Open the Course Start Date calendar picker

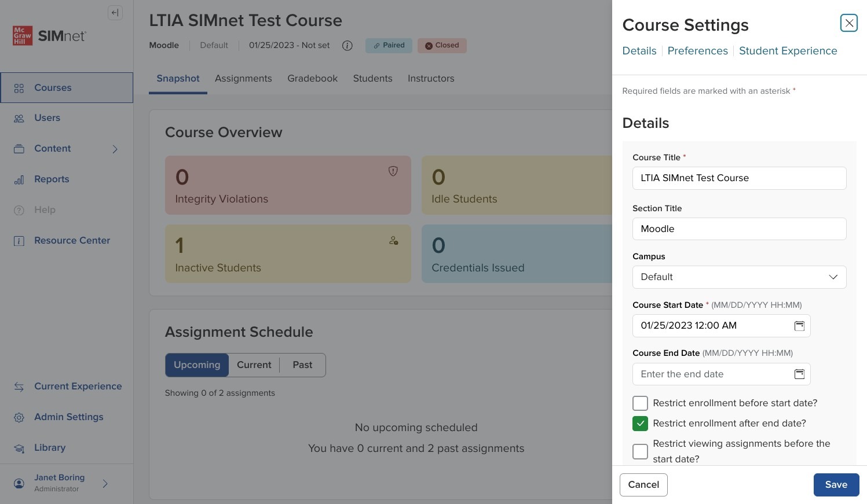(799, 326)
